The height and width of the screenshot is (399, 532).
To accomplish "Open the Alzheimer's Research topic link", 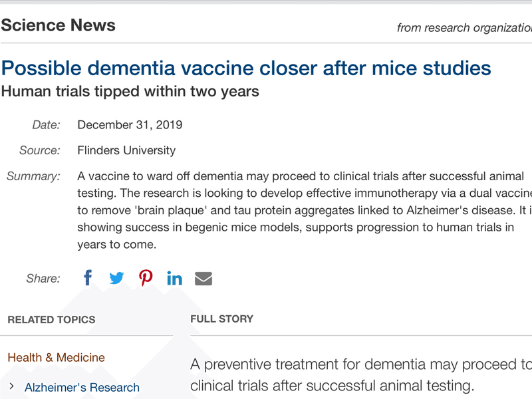I will (x=82, y=387).
